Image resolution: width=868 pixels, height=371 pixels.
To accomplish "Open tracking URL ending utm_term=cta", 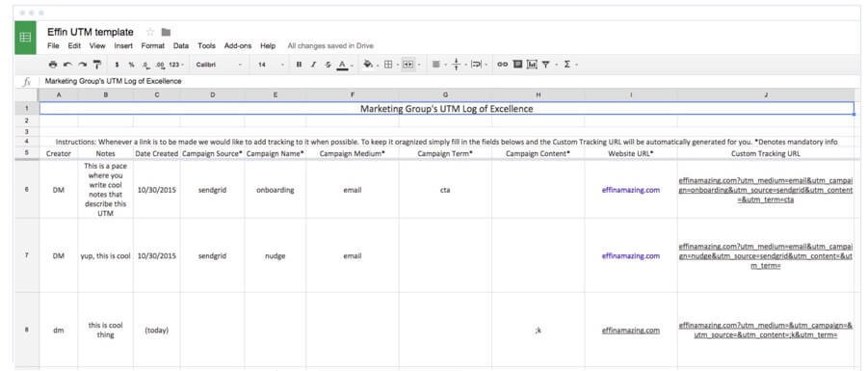I will pos(766,190).
